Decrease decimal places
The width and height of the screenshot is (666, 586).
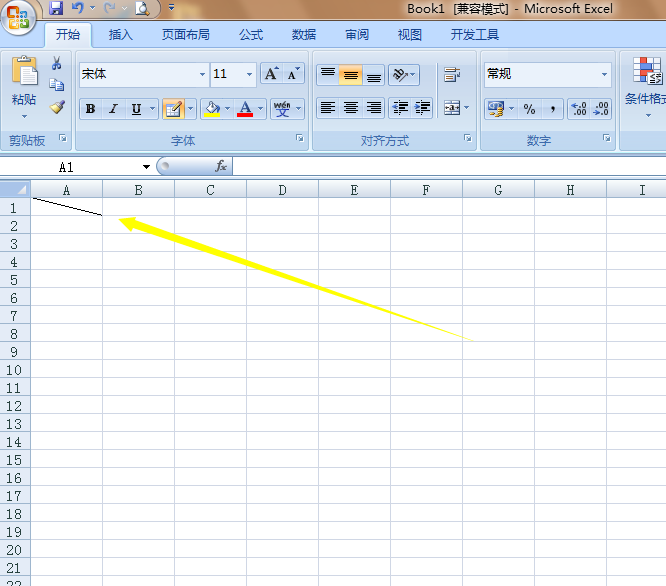pyautogui.click(x=601, y=109)
